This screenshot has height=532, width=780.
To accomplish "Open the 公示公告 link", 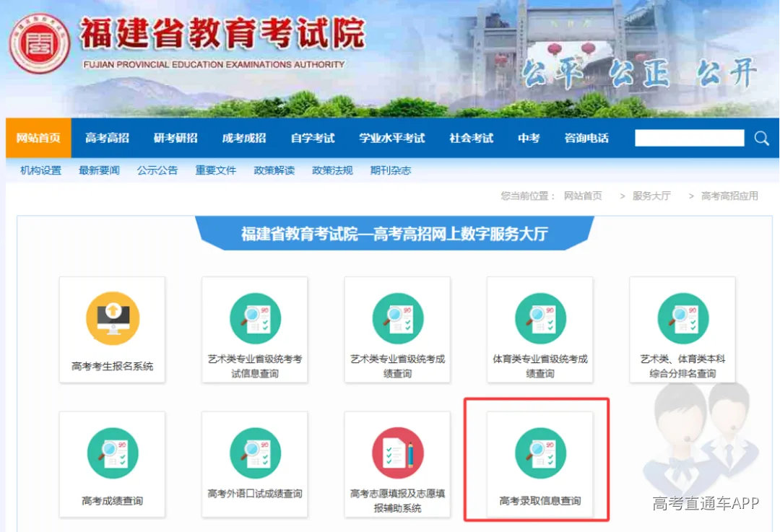I will coord(157,170).
